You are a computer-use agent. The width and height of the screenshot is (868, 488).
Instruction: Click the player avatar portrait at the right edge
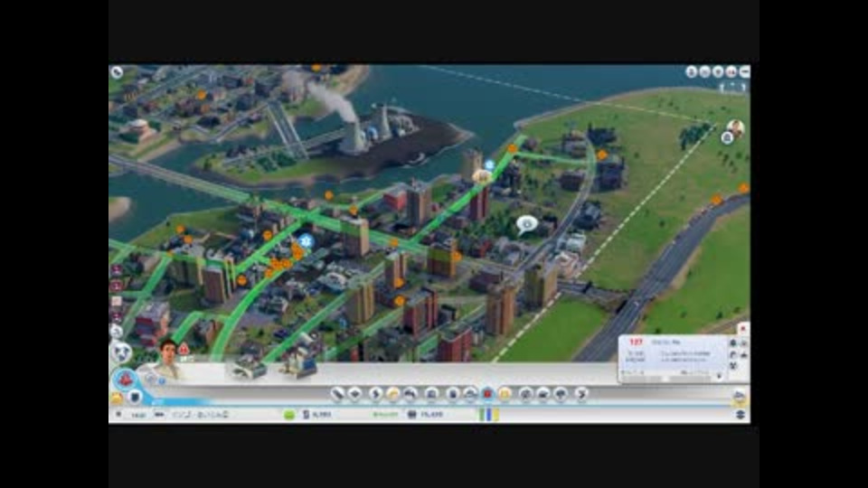736,127
